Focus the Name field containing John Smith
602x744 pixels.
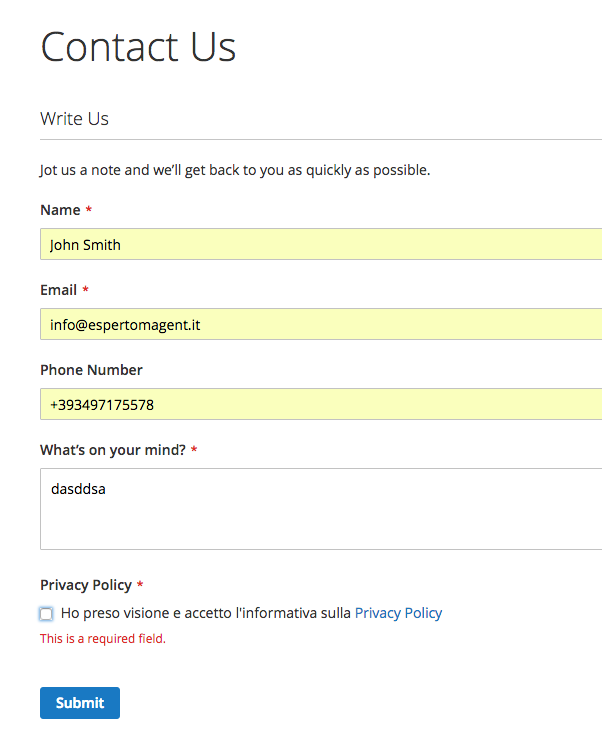click(321, 244)
